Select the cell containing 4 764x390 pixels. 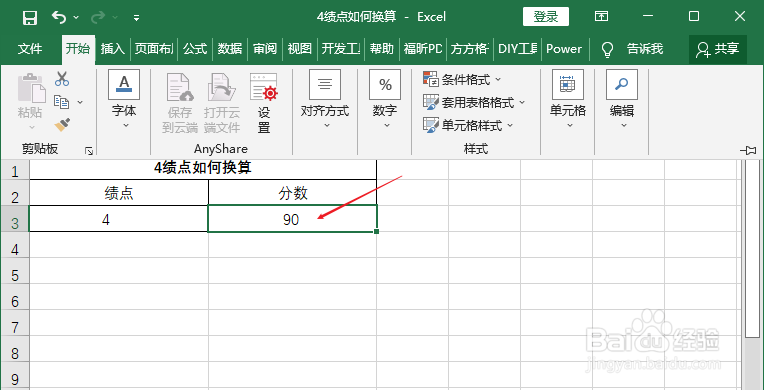(x=119, y=219)
